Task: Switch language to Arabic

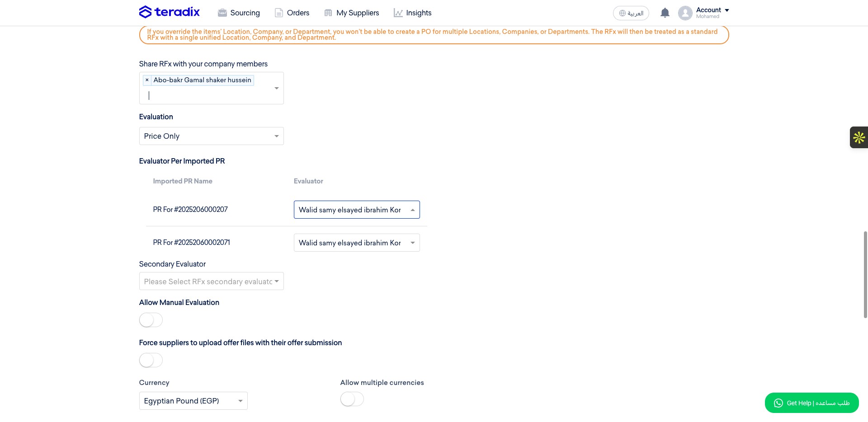Action: [x=631, y=13]
